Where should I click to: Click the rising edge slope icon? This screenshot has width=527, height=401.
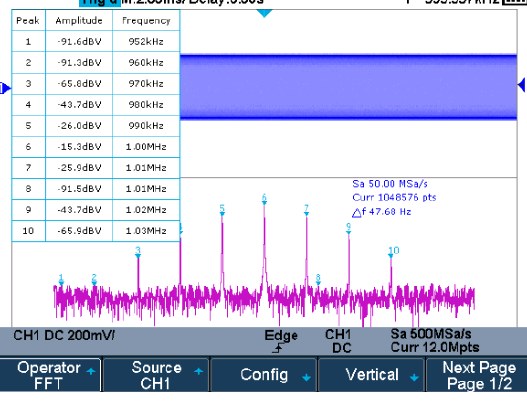pos(278,349)
